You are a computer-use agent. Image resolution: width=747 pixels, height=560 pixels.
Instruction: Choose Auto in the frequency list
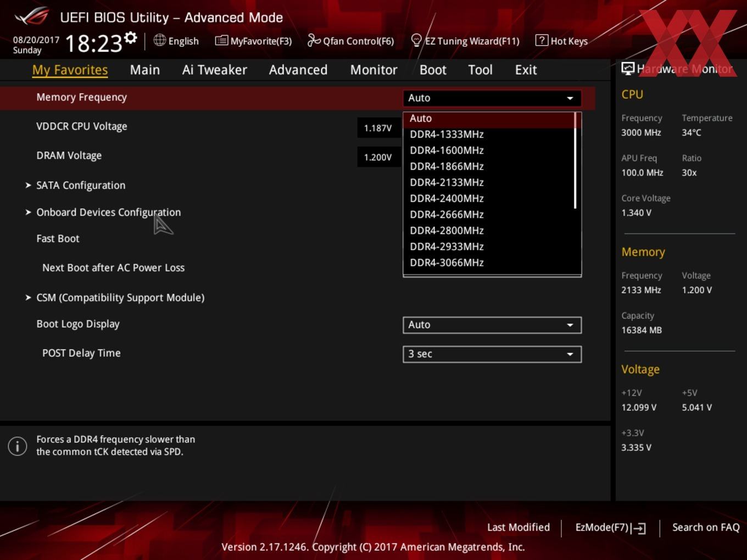[488, 119]
